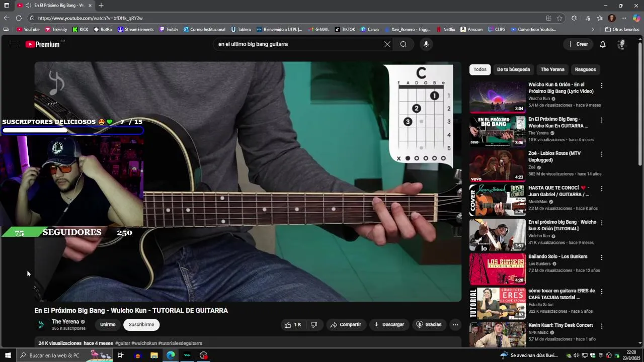Open The Yerena channel avatar

click(41, 325)
